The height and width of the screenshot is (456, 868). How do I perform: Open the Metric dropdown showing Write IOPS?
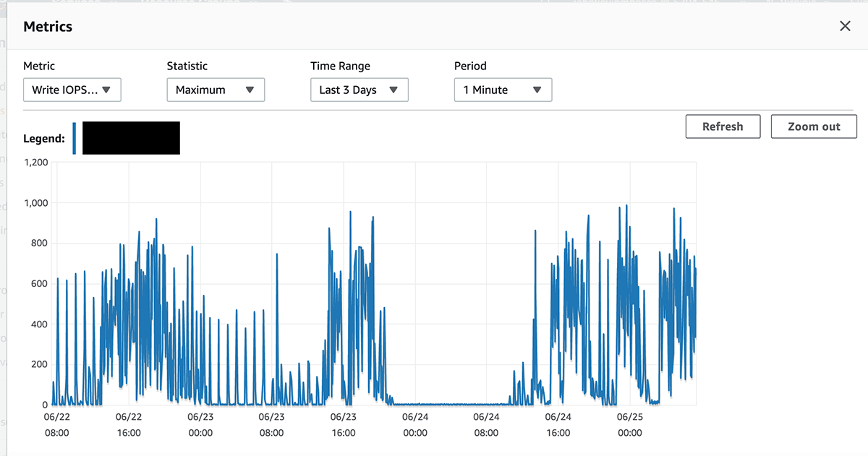point(72,90)
